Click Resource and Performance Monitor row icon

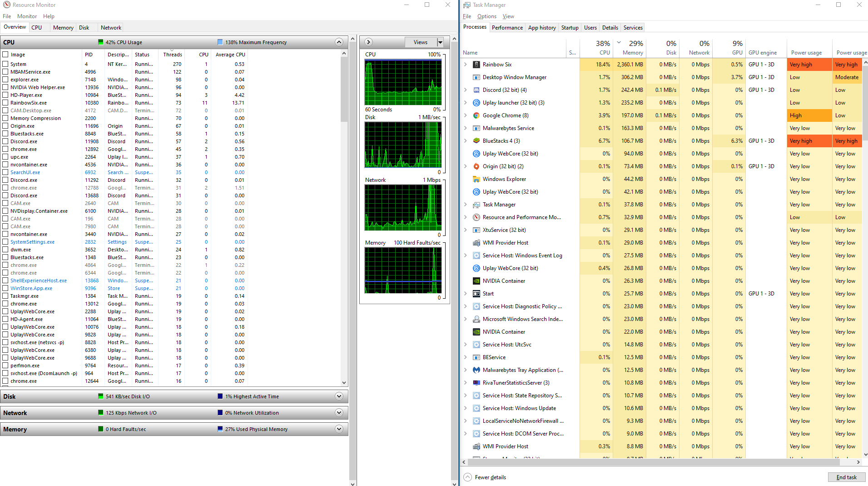tap(476, 217)
